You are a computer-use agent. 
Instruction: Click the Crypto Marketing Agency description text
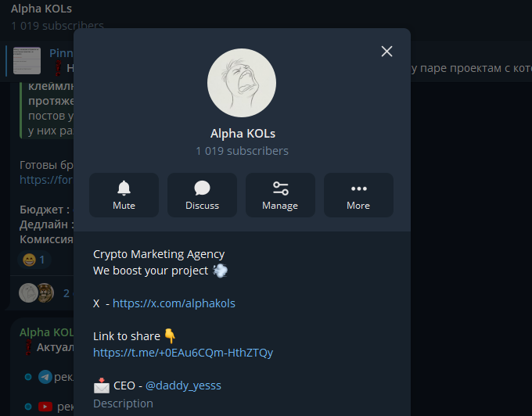[159, 254]
